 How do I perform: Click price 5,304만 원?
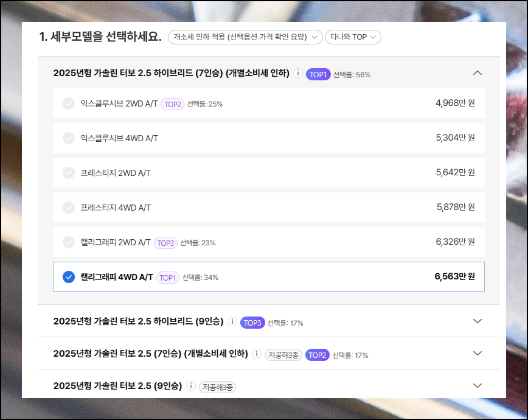[455, 138]
